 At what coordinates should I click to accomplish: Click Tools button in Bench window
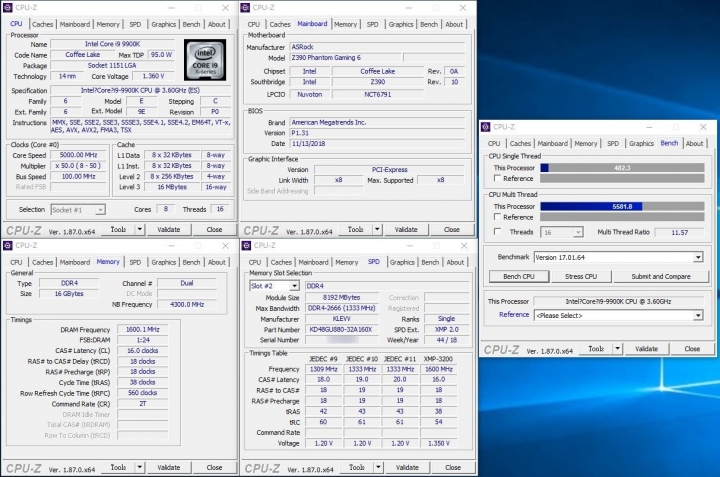(x=596, y=349)
